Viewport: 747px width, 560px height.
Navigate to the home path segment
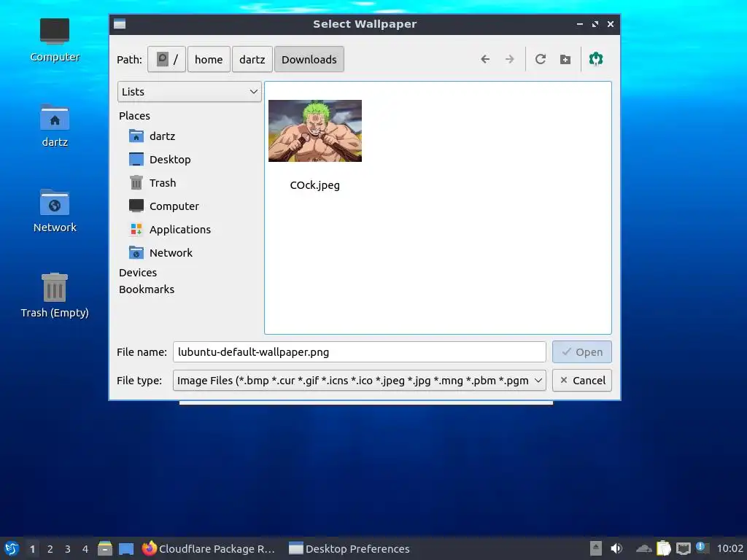(209, 59)
